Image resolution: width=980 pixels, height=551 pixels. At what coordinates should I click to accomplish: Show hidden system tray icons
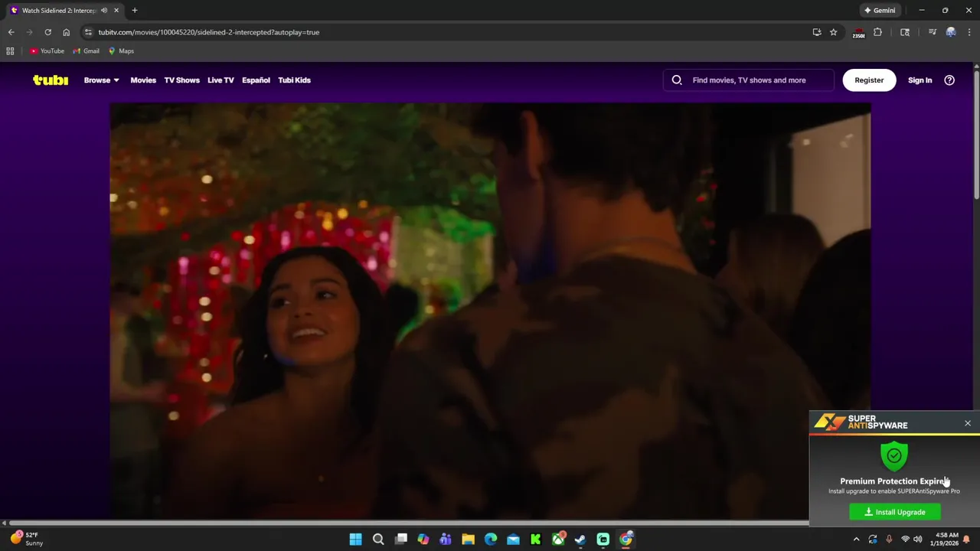pyautogui.click(x=857, y=540)
